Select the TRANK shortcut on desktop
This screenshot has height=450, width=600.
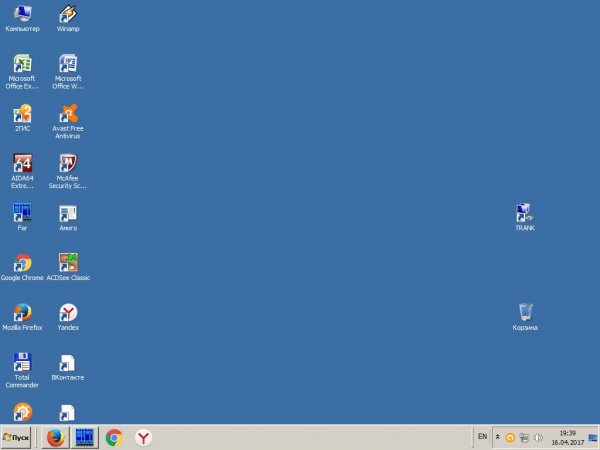tap(525, 213)
